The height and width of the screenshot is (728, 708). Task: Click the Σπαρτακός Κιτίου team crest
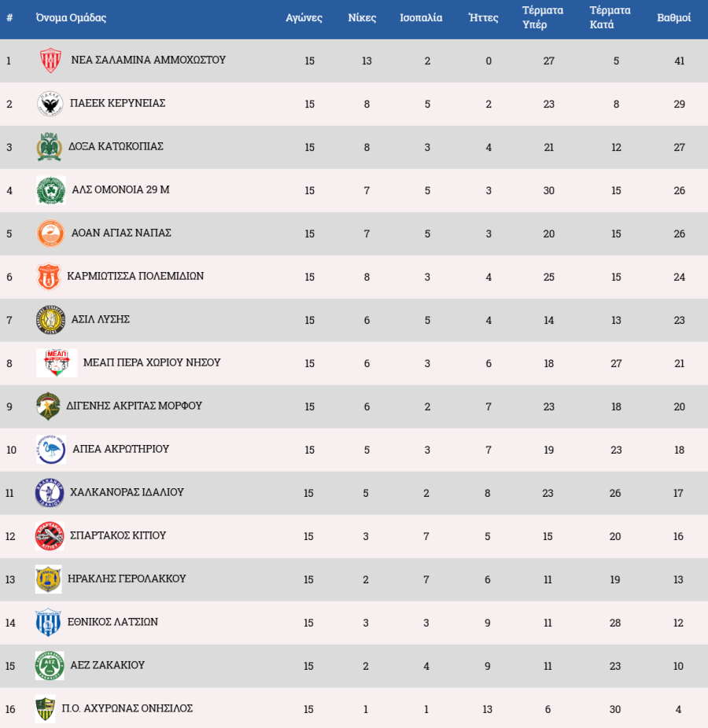(49, 536)
